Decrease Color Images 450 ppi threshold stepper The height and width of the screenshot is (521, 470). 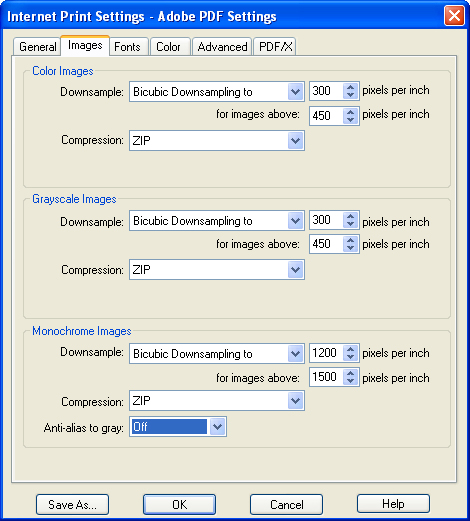(350, 120)
